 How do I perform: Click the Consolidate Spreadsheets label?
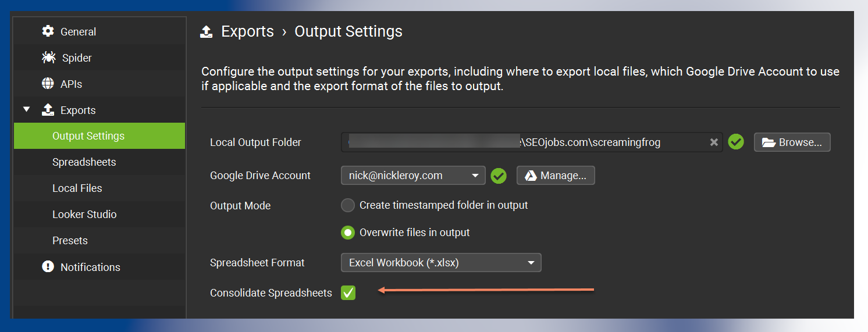click(x=271, y=293)
